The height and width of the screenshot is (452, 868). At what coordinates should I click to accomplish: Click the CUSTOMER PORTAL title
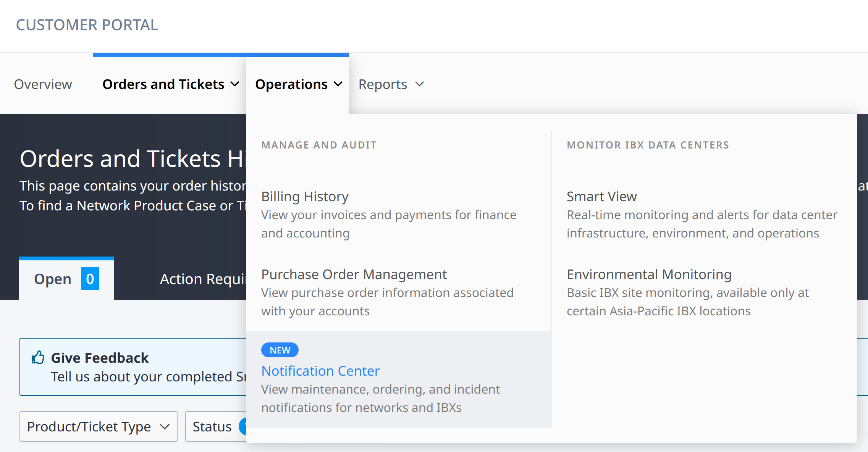click(x=87, y=25)
